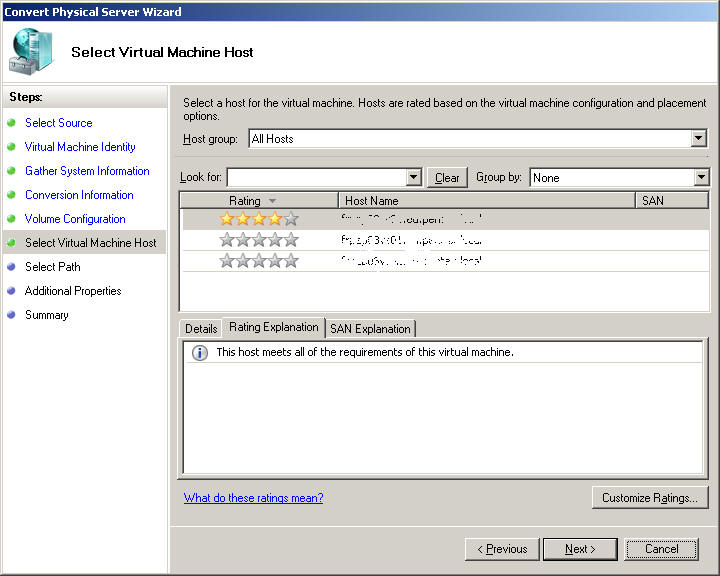Expand the Look for combo box arrow
Image resolution: width=720 pixels, height=576 pixels.
point(414,178)
